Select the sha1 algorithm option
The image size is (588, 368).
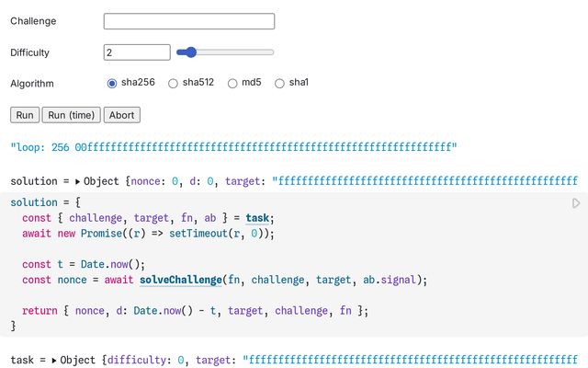click(x=279, y=83)
